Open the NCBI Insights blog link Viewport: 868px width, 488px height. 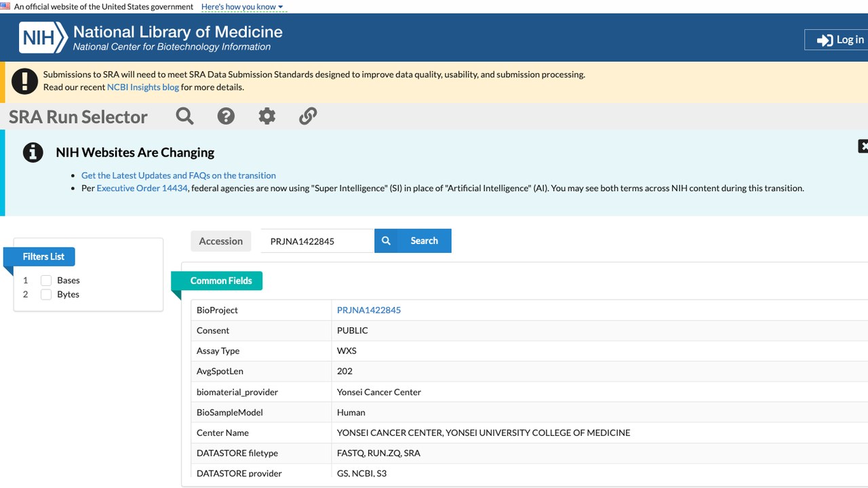pyautogui.click(x=143, y=87)
